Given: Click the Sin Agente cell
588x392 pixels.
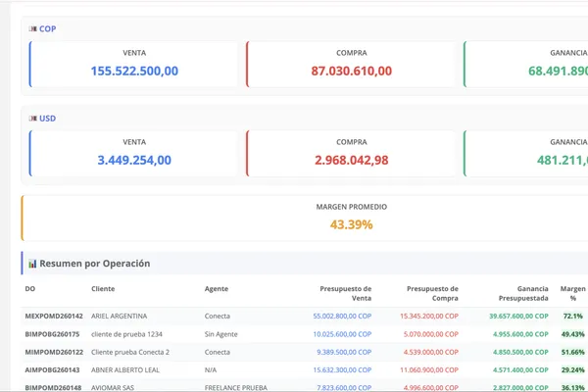Looking at the screenshot, I should click(x=221, y=334).
